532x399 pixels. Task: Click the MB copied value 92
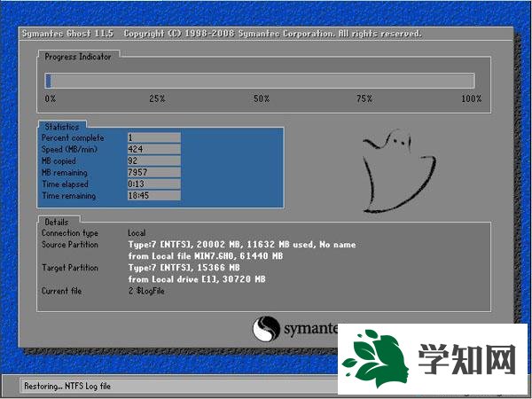coord(154,160)
